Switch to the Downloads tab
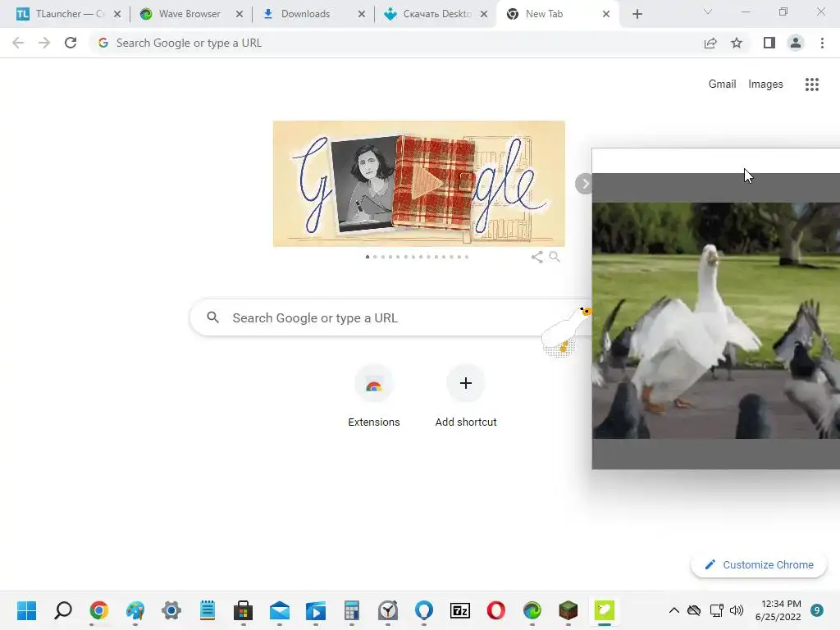Viewport: 840px width, 630px height. (305, 14)
